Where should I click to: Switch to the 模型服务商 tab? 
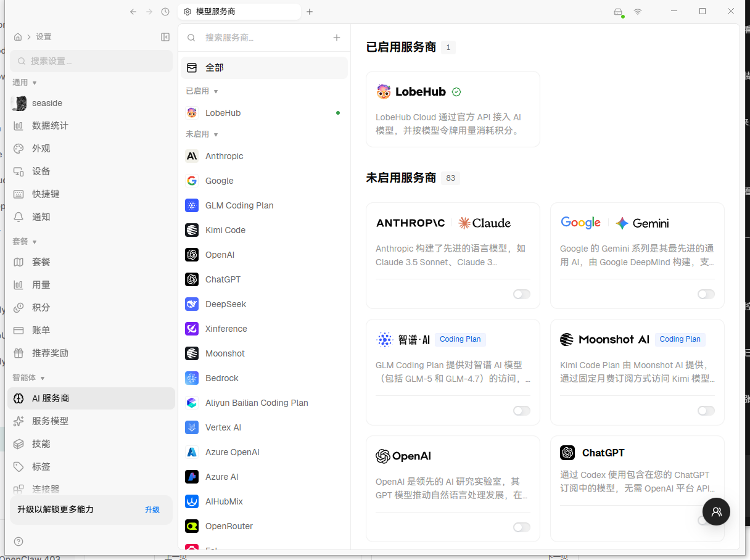pyautogui.click(x=239, y=12)
